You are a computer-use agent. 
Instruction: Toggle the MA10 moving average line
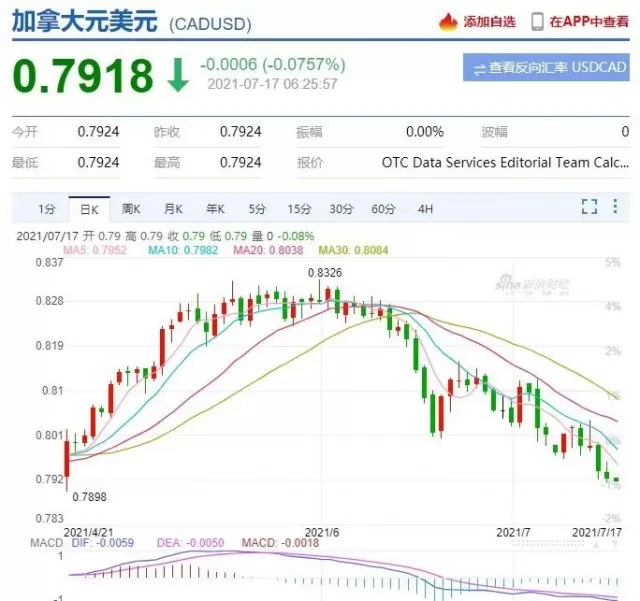coord(183,250)
